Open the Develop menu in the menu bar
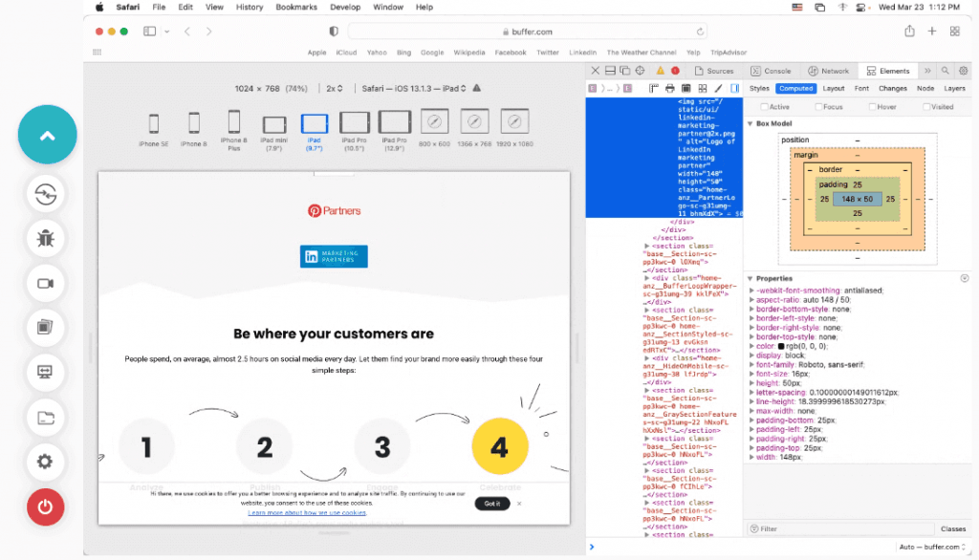 (x=345, y=7)
